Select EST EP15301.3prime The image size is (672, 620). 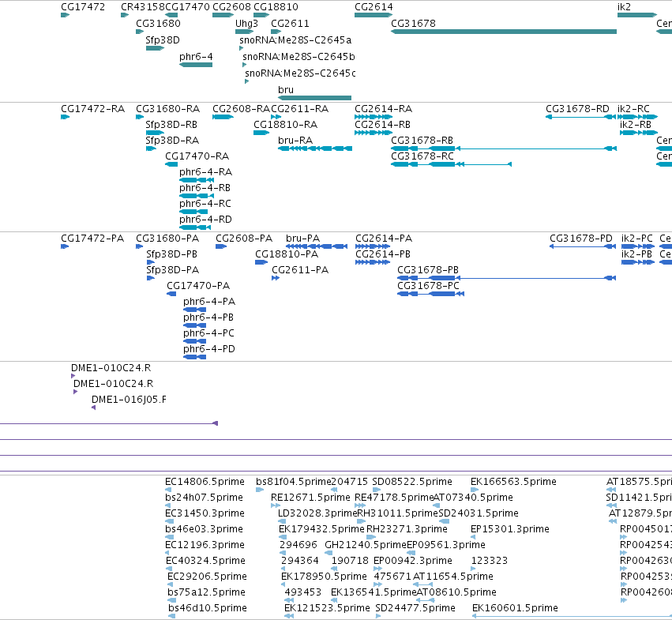point(509,529)
